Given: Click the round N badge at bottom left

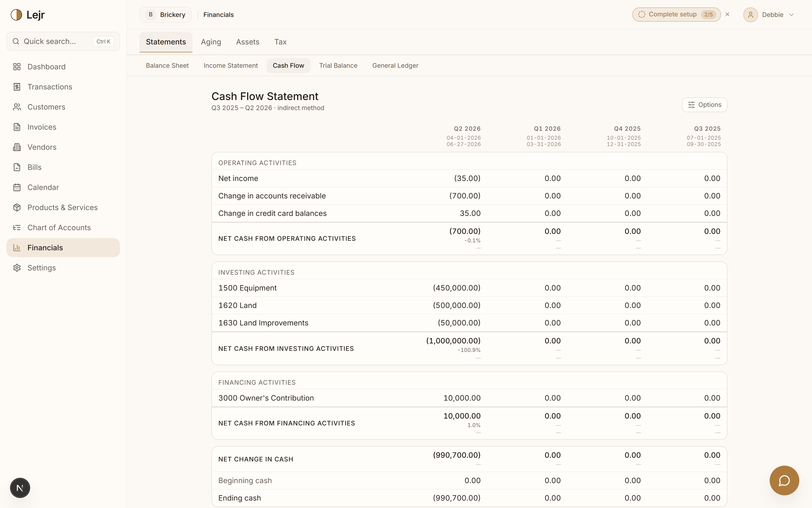Looking at the screenshot, I should [x=20, y=488].
